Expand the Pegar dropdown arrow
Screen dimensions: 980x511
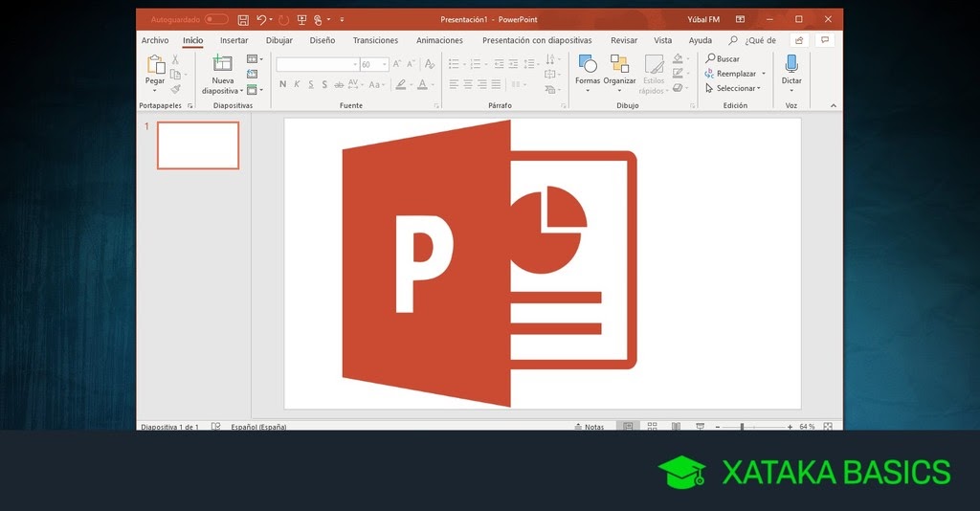coord(154,91)
